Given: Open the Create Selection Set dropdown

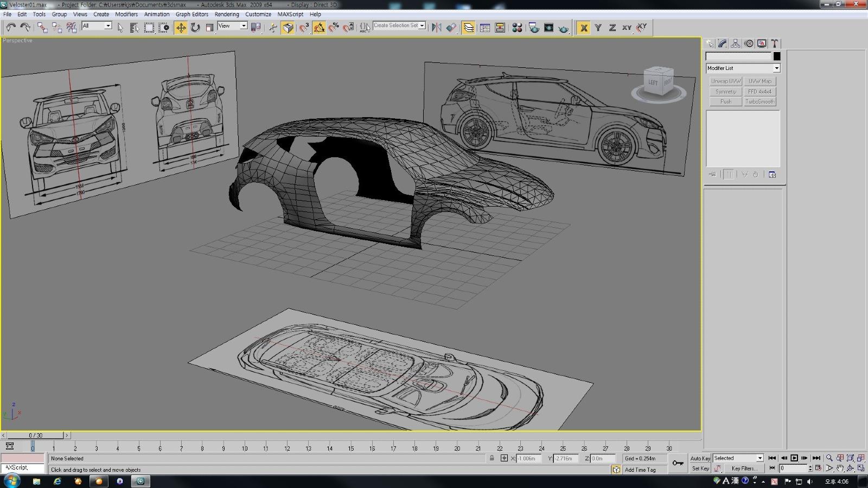Looking at the screenshot, I should pos(399,25).
